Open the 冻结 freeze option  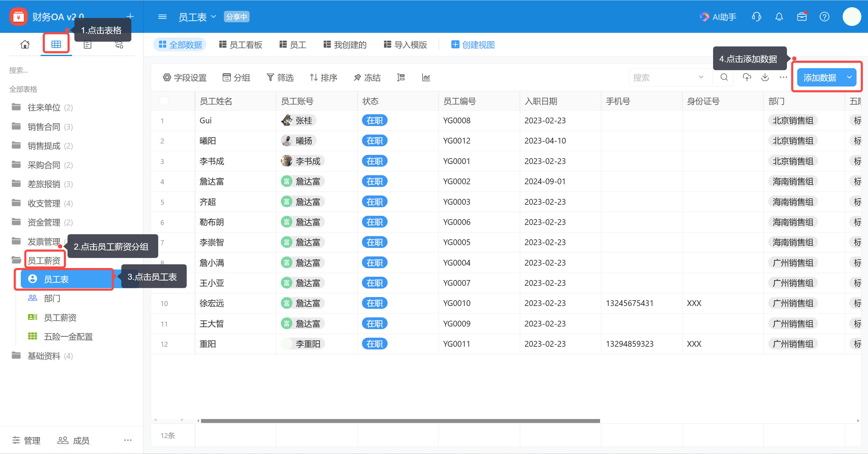click(x=367, y=77)
